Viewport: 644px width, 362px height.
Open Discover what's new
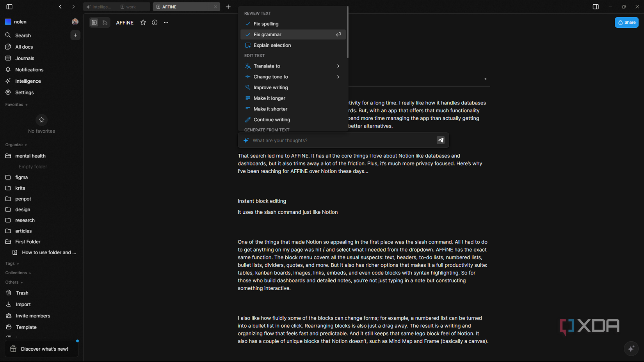41,349
